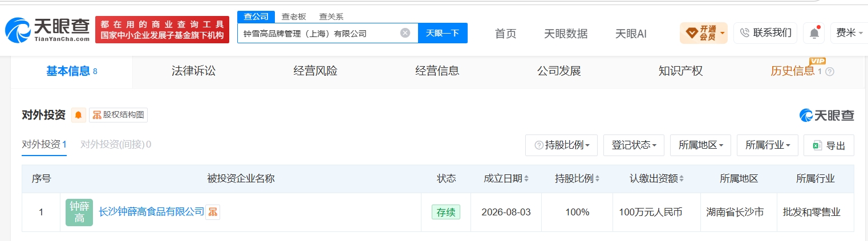
Task: Open the TianYanCha logo homepage
Action: click(x=48, y=30)
